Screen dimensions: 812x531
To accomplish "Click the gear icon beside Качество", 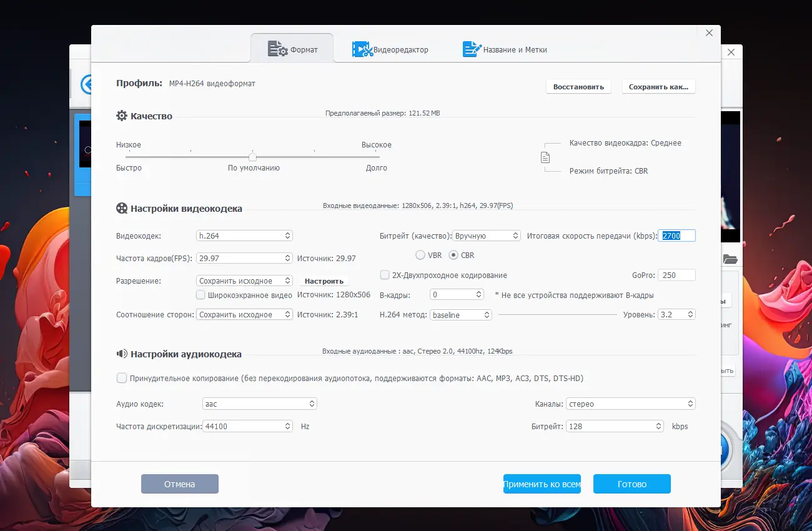I will point(122,116).
